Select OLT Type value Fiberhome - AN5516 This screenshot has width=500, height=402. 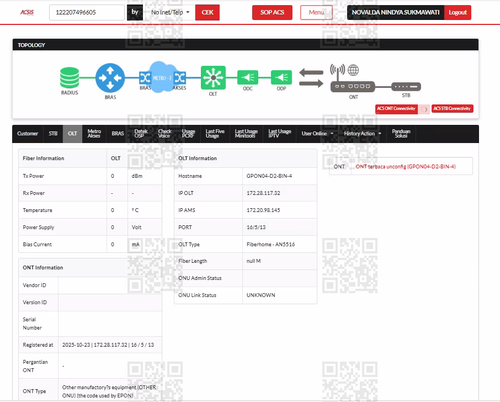271,244
